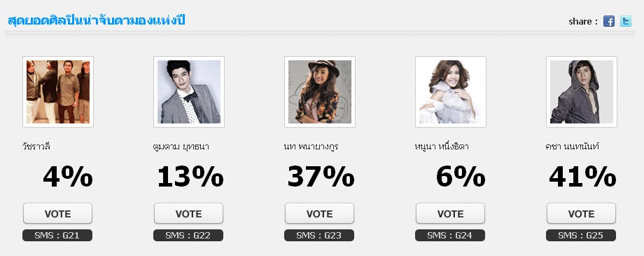Select the SMS : G23 label

pos(319,236)
